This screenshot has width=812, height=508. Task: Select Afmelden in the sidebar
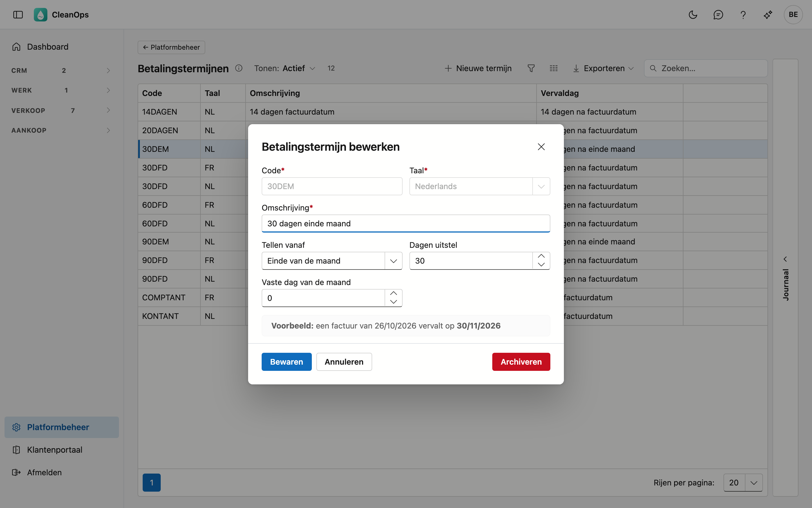pyautogui.click(x=44, y=472)
